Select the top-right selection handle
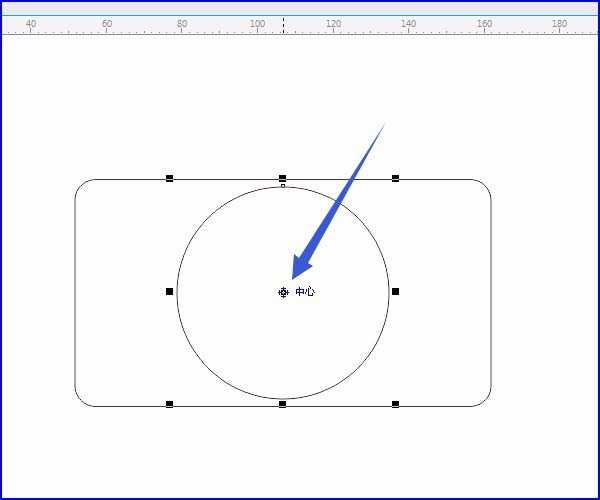This screenshot has width=600, height=500. [396, 178]
